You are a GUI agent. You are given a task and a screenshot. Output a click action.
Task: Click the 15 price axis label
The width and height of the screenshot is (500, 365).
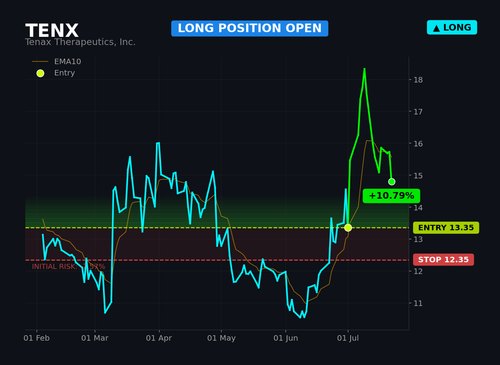click(418, 176)
